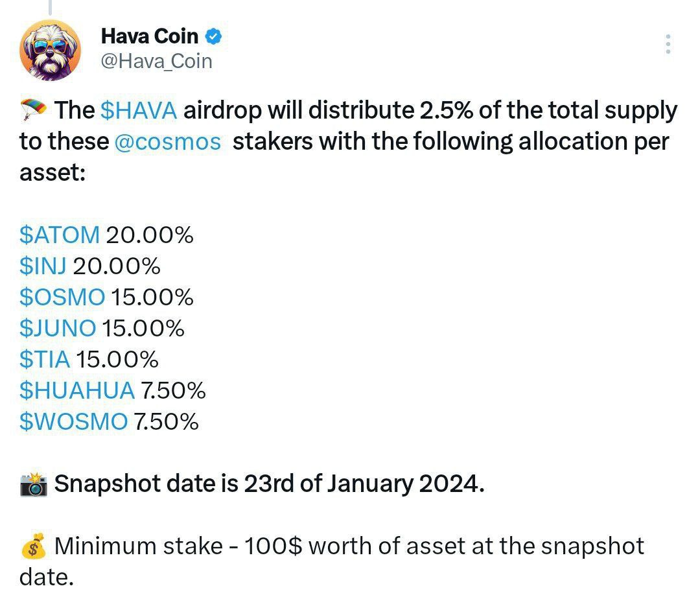Open the $OSMO cashtag link

pos(62,298)
